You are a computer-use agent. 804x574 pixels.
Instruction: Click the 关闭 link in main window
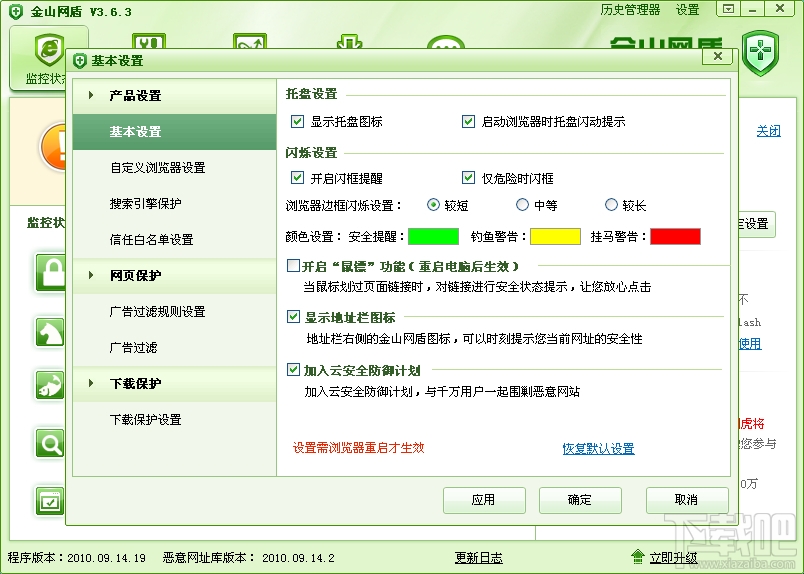(769, 131)
